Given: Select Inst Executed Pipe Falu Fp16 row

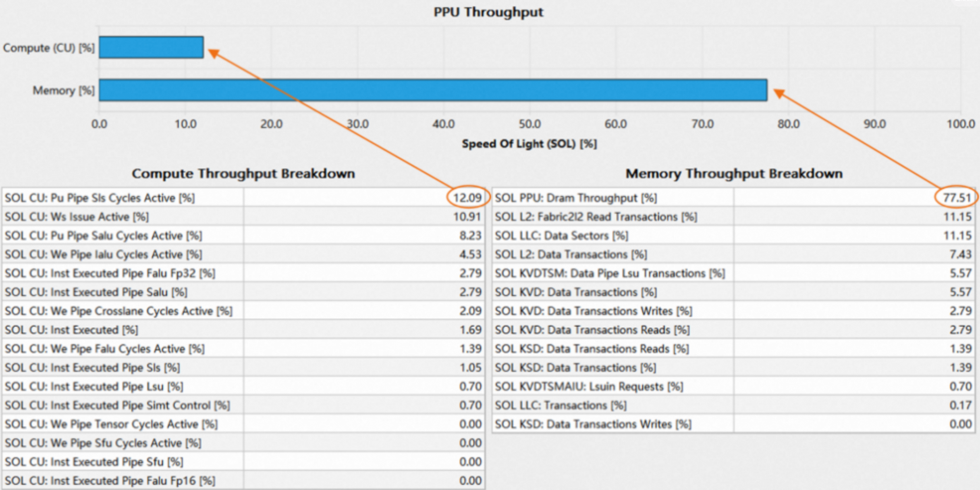Looking at the screenshot, I should click(110, 481).
